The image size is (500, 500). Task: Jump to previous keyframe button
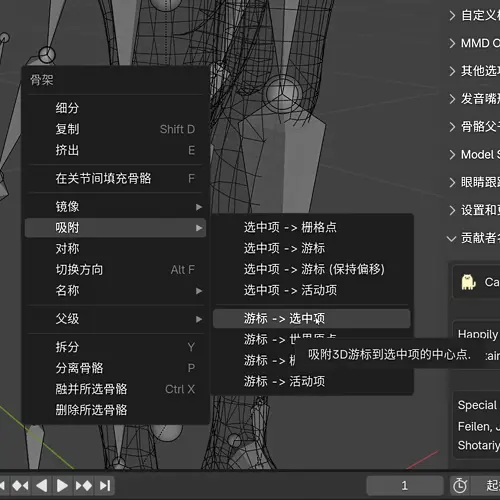pos(20,486)
